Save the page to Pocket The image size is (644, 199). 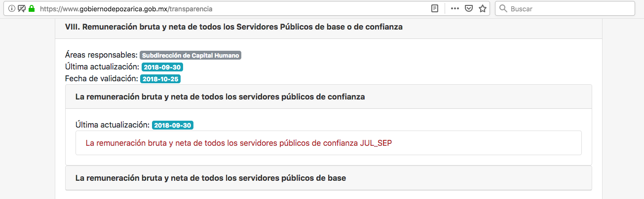[469, 9]
